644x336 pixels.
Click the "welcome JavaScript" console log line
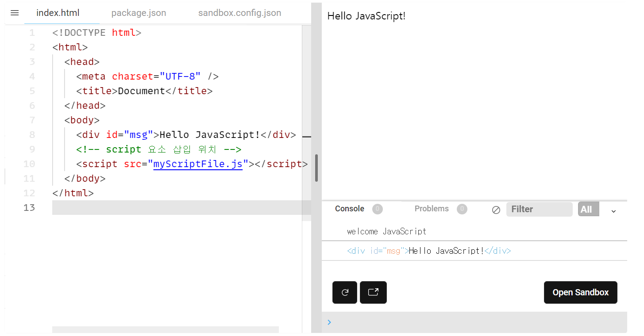pyautogui.click(x=386, y=231)
